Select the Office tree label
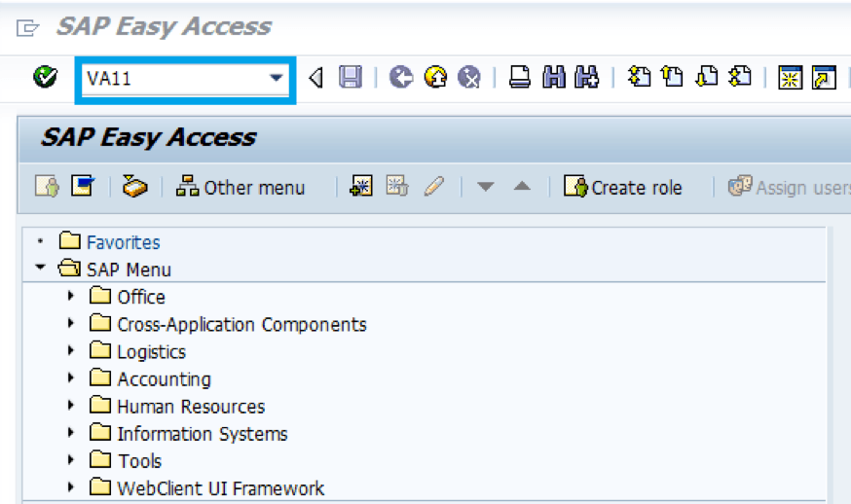 point(141,298)
